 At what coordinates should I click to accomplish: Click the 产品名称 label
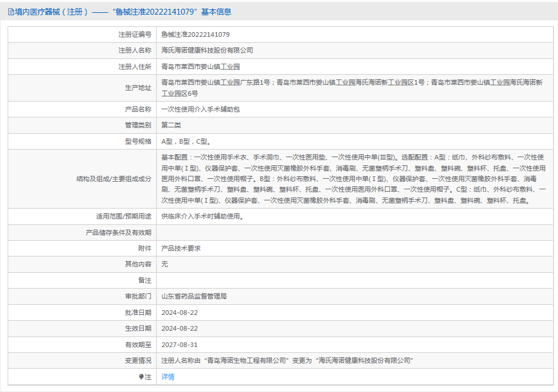[x=138, y=109]
